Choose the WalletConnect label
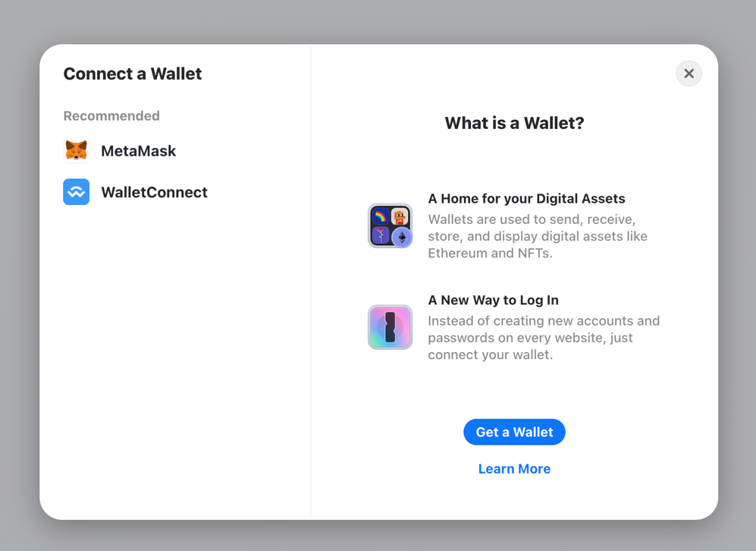Viewport: 756px width, 551px height. pyautogui.click(x=154, y=192)
